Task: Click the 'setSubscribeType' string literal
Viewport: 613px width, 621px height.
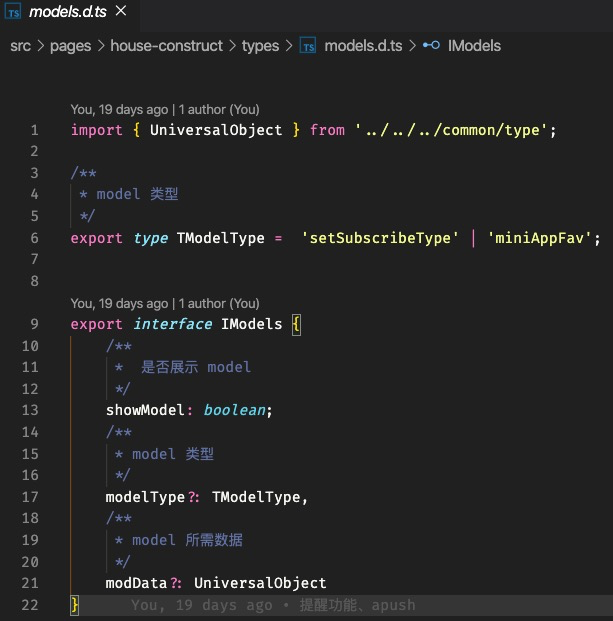Action: click(x=380, y=238)
